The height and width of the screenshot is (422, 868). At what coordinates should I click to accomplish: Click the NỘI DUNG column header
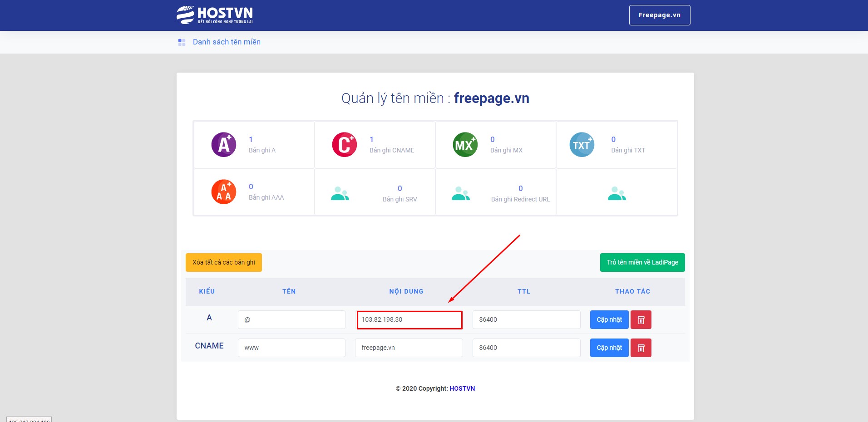click(406, 291)
